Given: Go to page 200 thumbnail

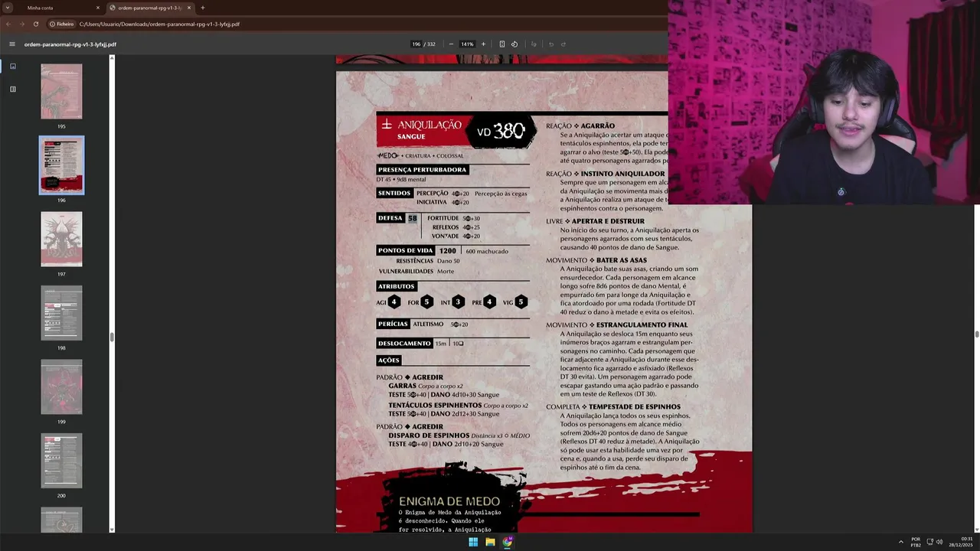Looking at the screenshot, I should (x=61, y=461).
